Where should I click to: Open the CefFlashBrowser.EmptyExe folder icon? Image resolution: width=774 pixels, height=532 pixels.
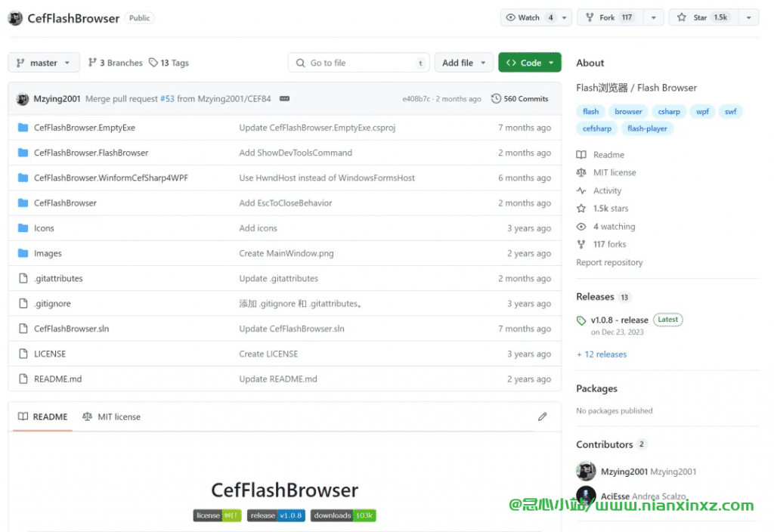point(23,127)
